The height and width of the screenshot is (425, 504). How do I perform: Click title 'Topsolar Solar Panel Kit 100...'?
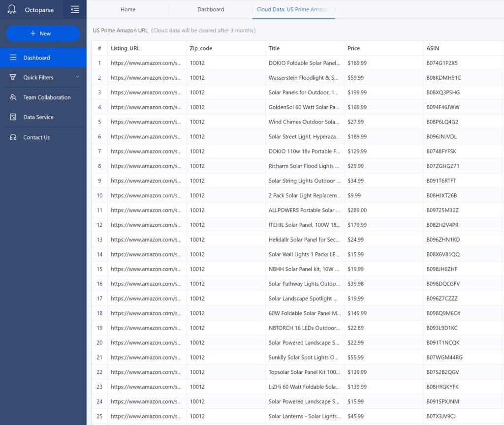(x=304, y=372)
